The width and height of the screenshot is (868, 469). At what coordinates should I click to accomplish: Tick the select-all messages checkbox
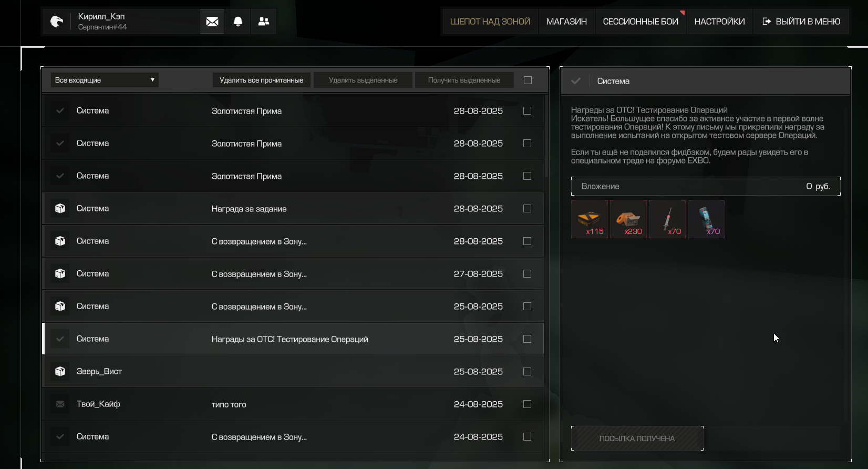coord(528,80)
